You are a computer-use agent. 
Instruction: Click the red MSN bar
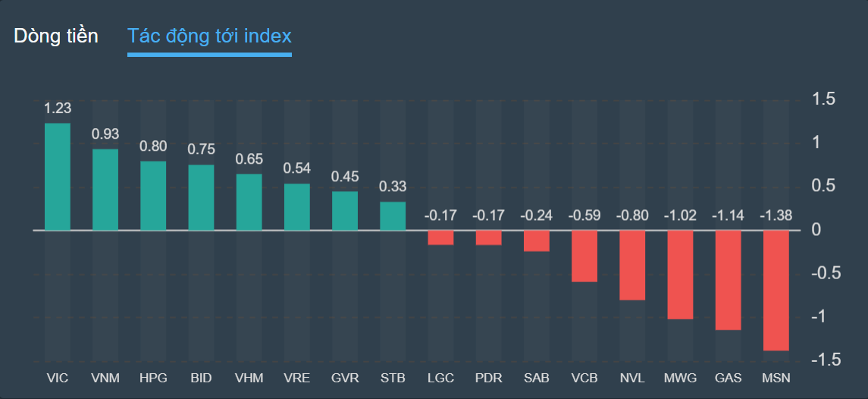point(776,290)
